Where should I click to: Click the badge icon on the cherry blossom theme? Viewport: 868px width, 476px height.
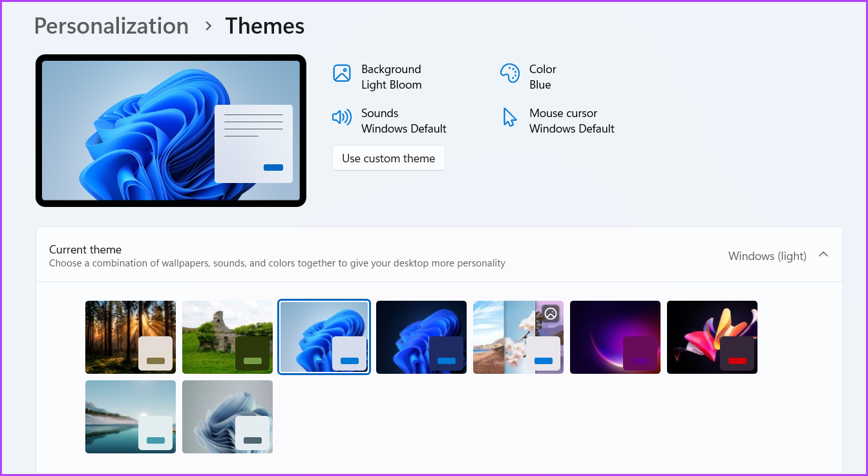tap(551, 314)
